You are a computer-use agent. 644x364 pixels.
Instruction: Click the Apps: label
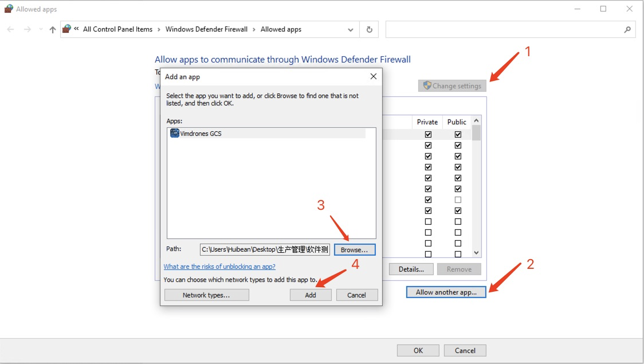click(174, 121)
